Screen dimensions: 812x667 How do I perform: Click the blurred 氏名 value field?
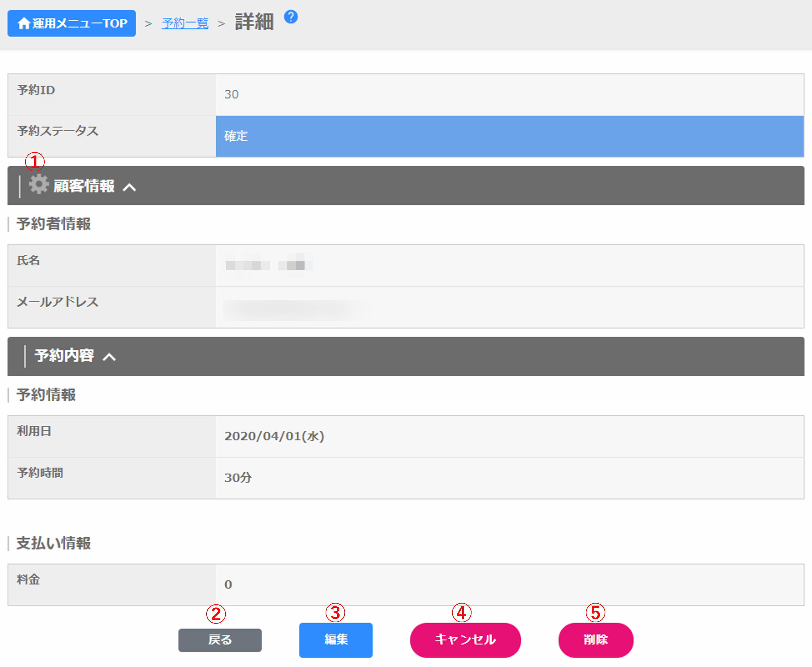click(268, 265)
